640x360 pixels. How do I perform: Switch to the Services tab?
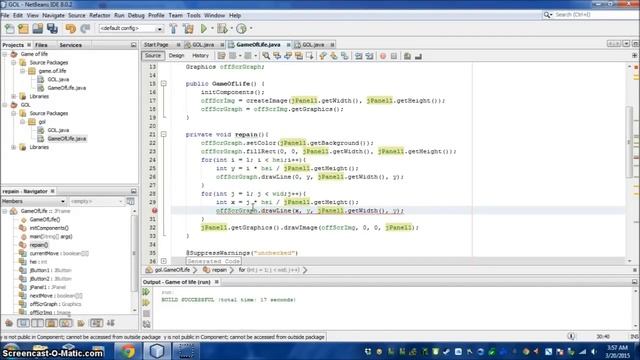tap(71, 45)
